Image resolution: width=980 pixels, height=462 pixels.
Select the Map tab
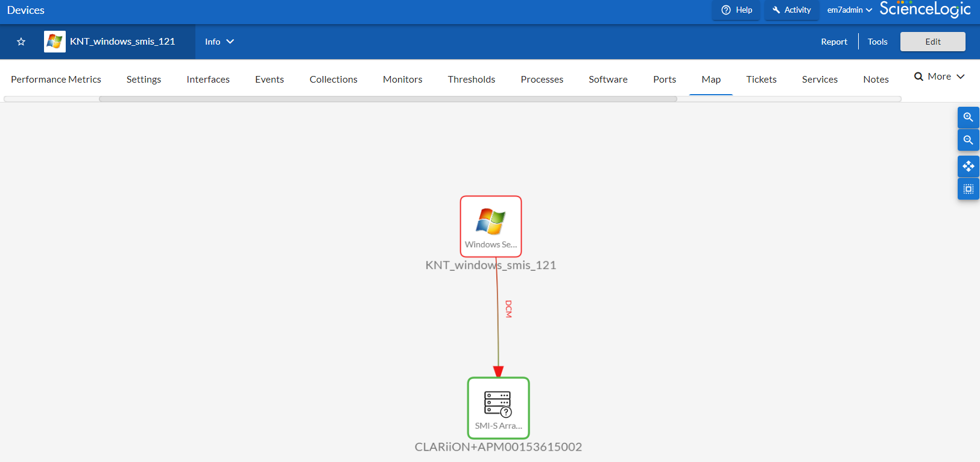click(711, 79)
